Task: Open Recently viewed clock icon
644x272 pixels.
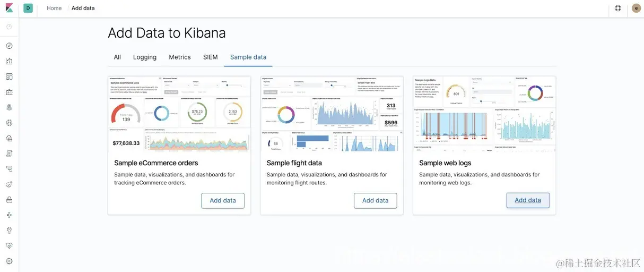Action: pos(9,27)
